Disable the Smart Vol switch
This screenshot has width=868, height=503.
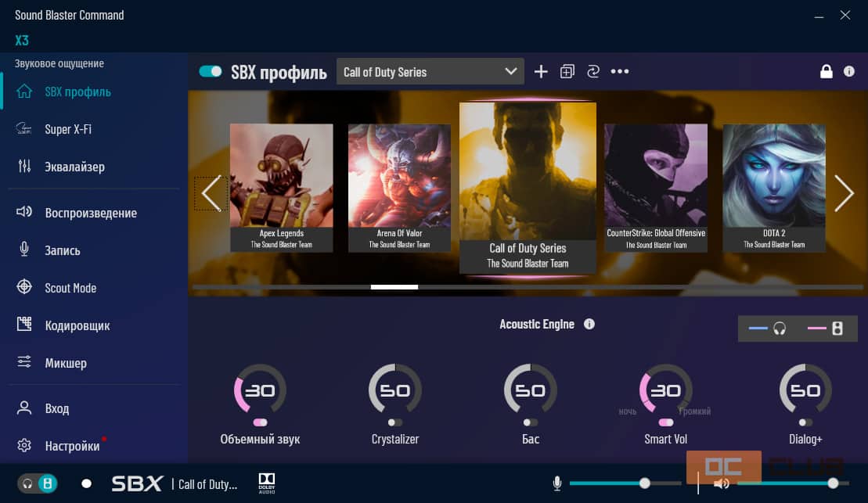tap(665, 422)
